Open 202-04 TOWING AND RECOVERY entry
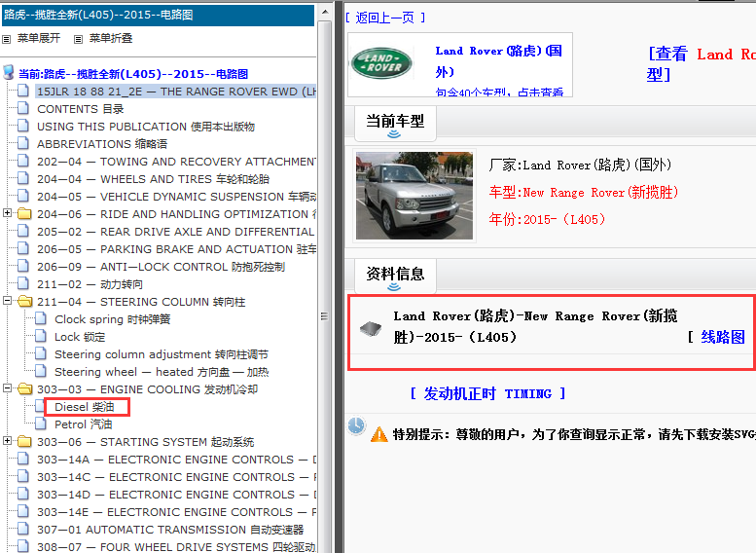Viewport: 756px width, 553px height. point(176,162)
